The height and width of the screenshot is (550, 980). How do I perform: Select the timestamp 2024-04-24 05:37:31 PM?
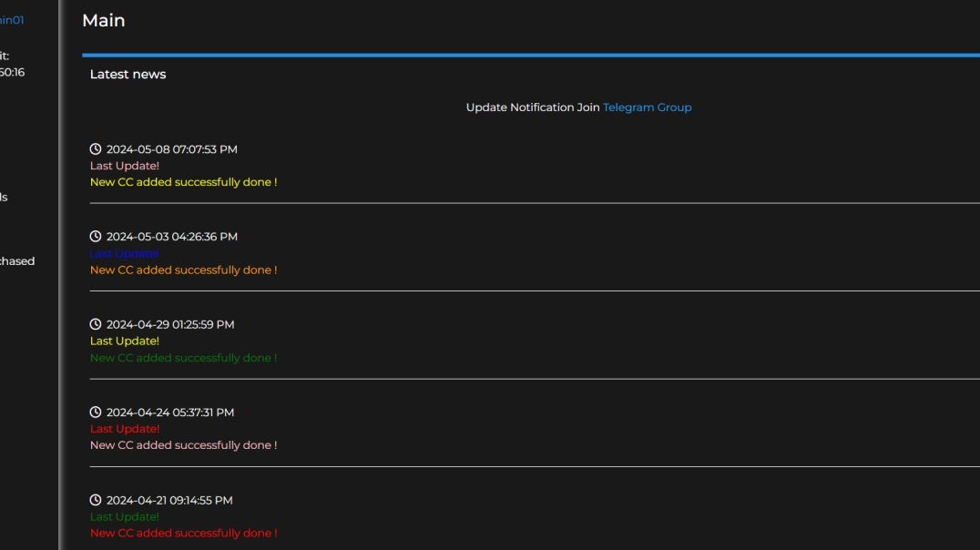tap(170, 412)
